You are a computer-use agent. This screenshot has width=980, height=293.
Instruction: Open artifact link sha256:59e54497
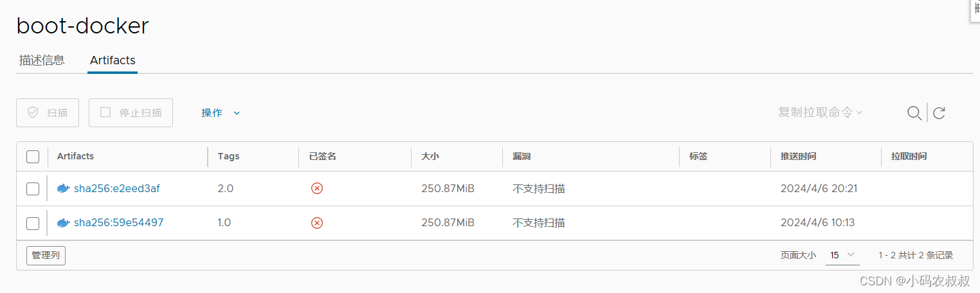(119, 223)
